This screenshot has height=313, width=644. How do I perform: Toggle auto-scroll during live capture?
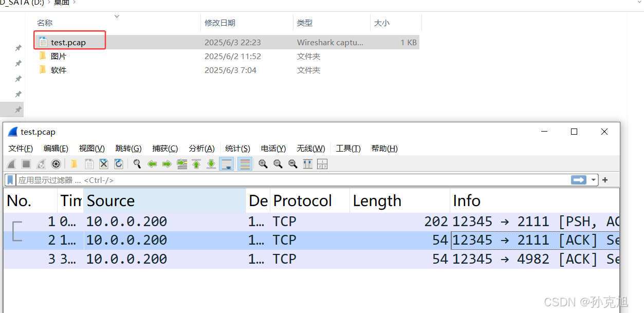tap(227, 164)
